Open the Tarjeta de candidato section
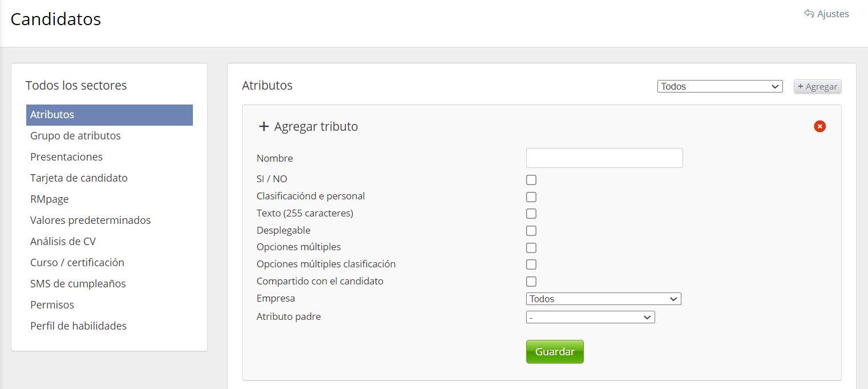This screenshot has width=868, height=389. (79, 178)
